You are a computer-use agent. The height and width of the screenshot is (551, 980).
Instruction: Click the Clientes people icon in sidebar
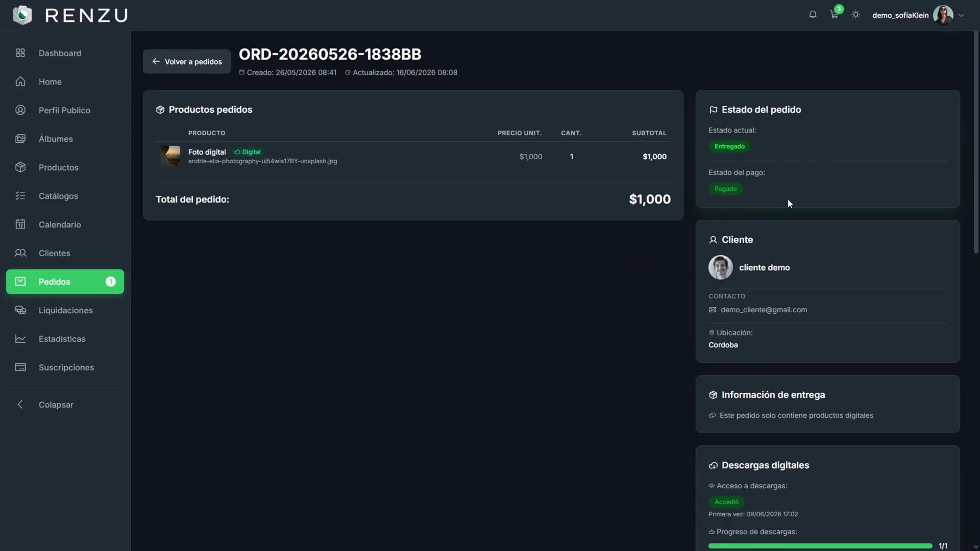click(20, 253)
